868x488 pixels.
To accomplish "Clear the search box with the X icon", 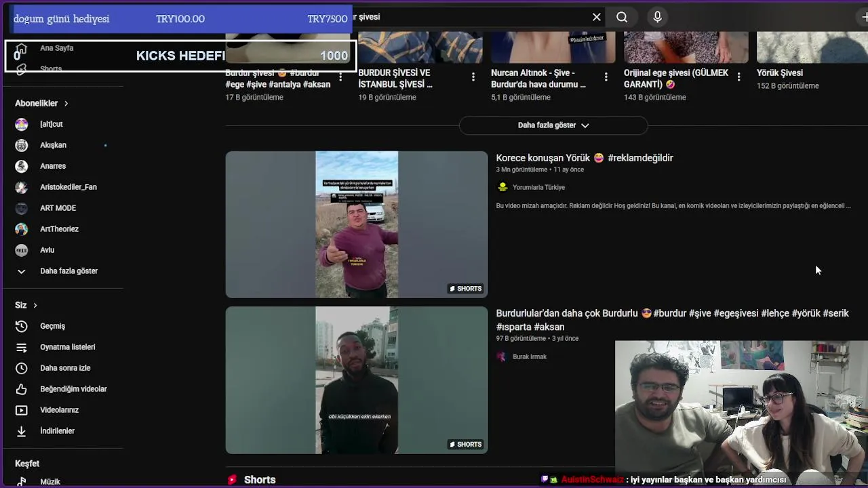I will [x=597, y=17].
